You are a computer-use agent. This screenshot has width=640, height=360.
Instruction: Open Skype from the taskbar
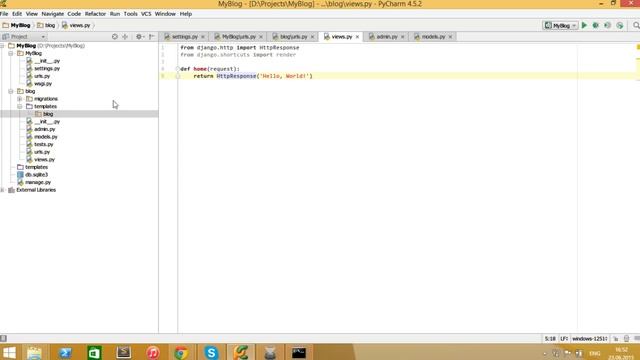tap(211, 353)
